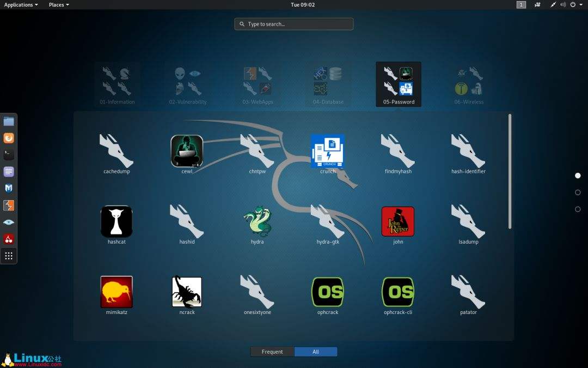
Task: Open the 02-Vulnerability folder
Action: click(x=187, y=85)
